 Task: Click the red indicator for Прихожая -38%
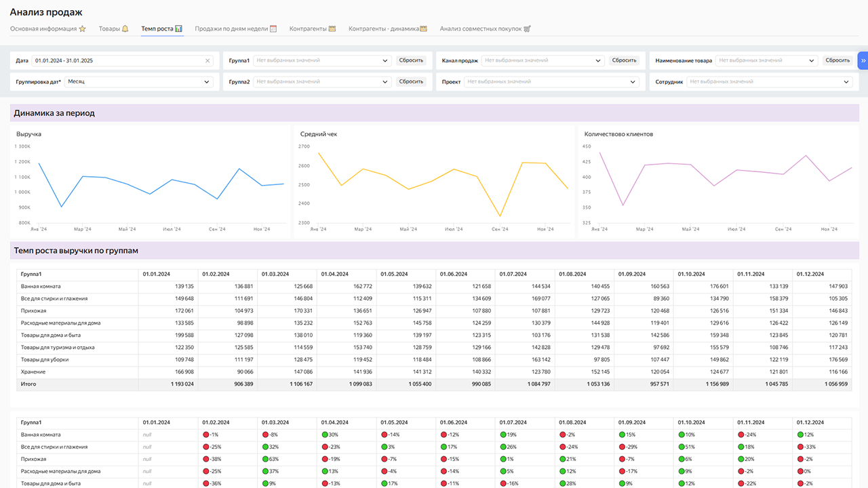tap(205, 460)
